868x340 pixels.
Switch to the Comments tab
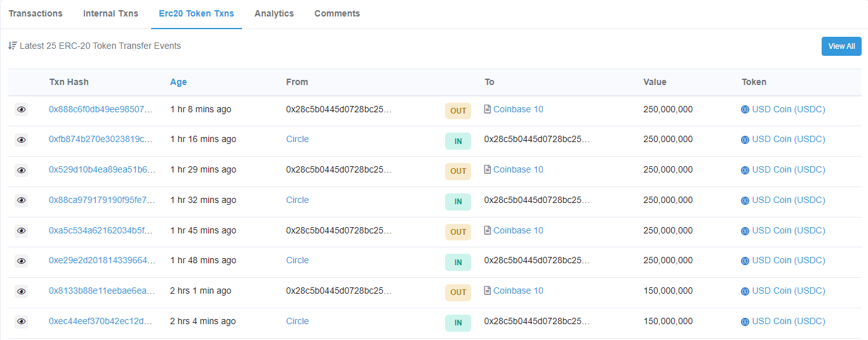pyautogui.click(x=337, y=13)
